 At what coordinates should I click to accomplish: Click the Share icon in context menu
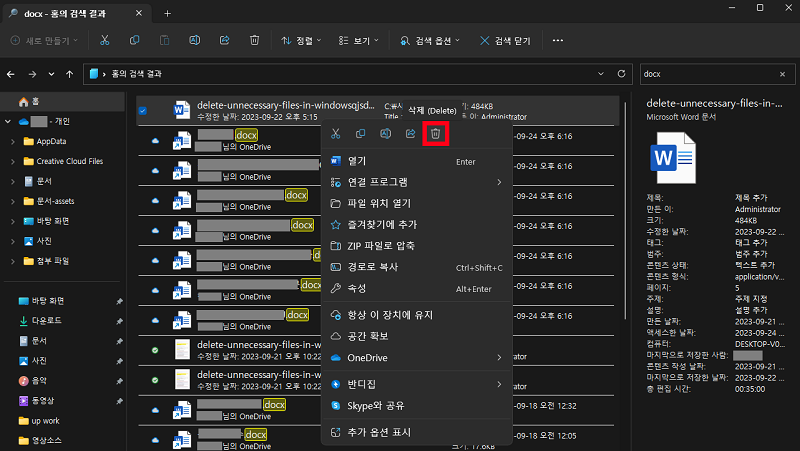click(x=410, y=134)
